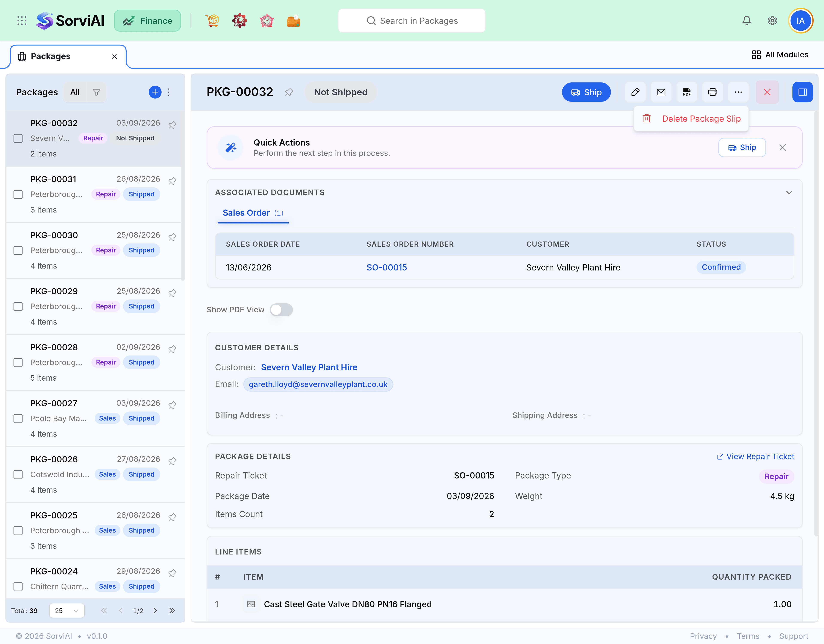The image size is (824, 644).
Task: Close package detail with red X
Action: (767, 92)
